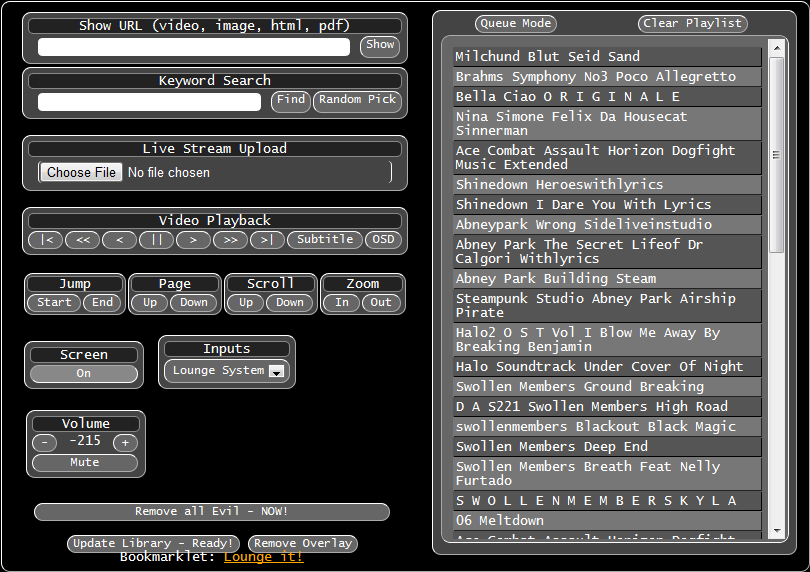Image resolution: width=810 pixels, height=572 pixels.
Task: Skip to last track >| button
Action: point(267,240)
